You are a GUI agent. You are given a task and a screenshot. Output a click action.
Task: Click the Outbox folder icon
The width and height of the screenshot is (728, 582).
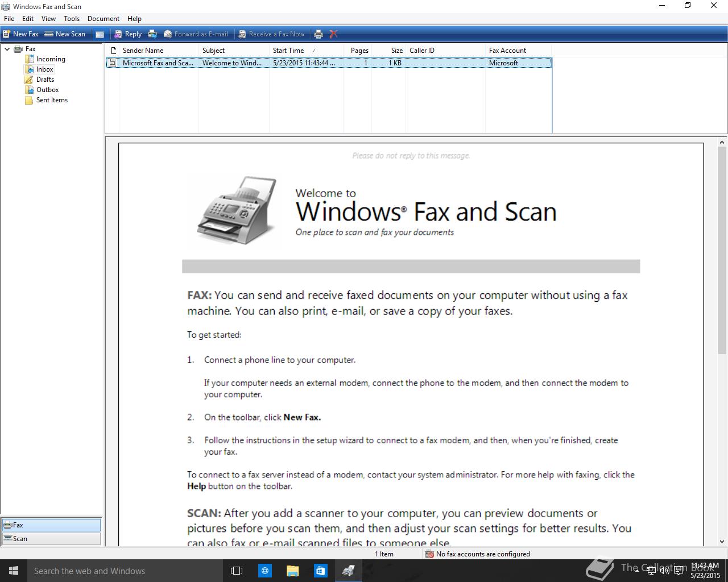[29, 90]
